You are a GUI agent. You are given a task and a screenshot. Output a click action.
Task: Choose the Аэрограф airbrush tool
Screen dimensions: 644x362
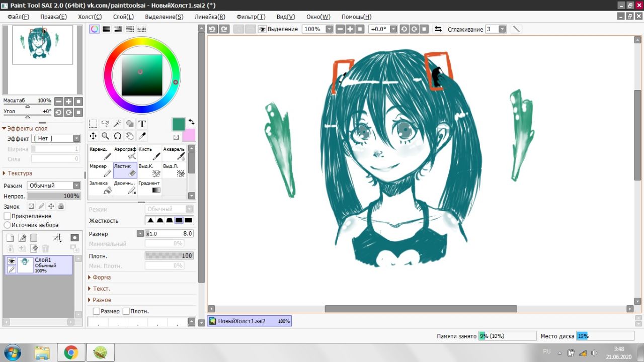point(125,153)
